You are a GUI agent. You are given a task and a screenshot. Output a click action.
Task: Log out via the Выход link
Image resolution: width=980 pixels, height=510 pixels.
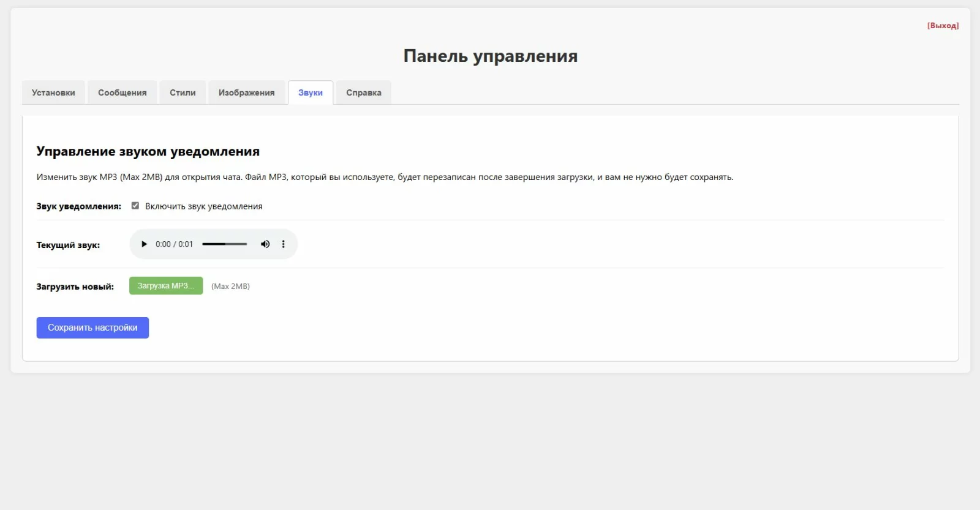click(x=943, y=26)
